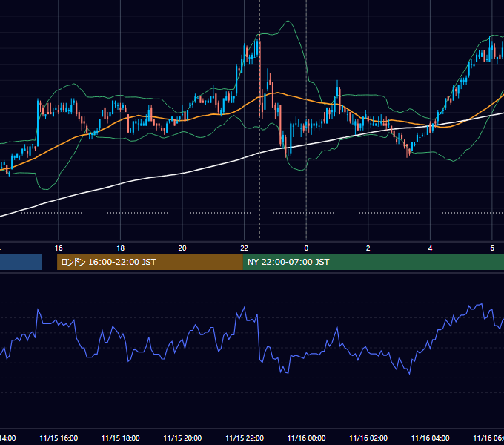
Task: Click the "2" hour label on price chart axis
Action: [x=368, y=248]
